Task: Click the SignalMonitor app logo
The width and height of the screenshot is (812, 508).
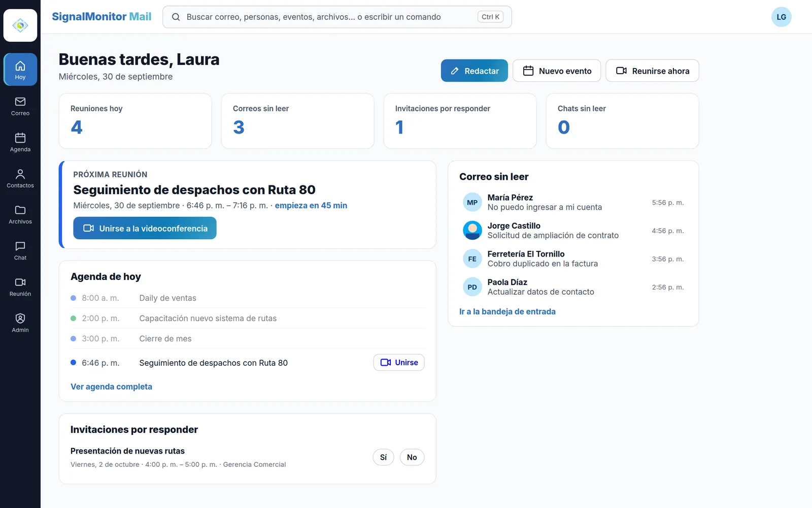Action: 20,25
